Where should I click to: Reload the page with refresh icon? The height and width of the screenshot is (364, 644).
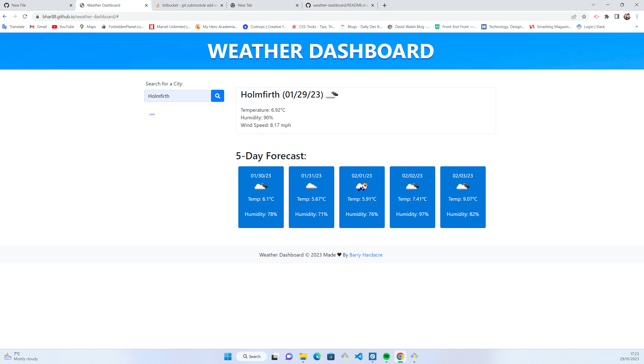click(x=25, y=16)
